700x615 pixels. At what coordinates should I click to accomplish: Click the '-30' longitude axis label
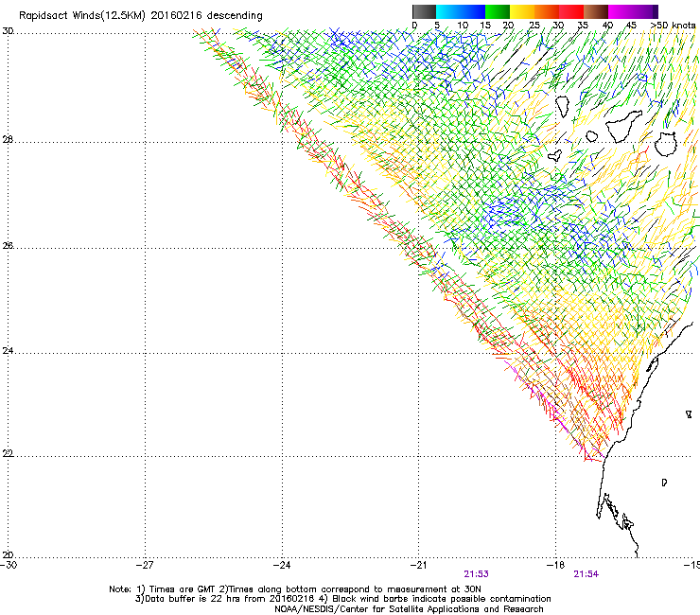click(9, 565)
